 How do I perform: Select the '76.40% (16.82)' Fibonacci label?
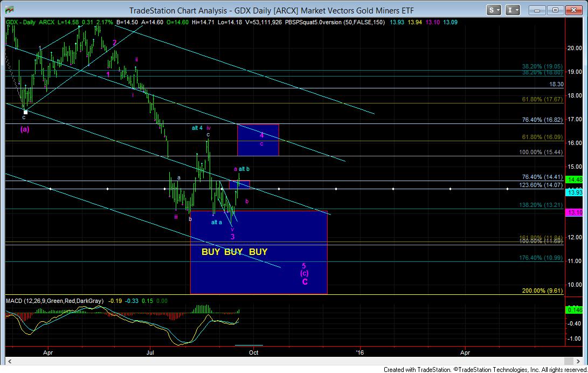tap(542, 120)
